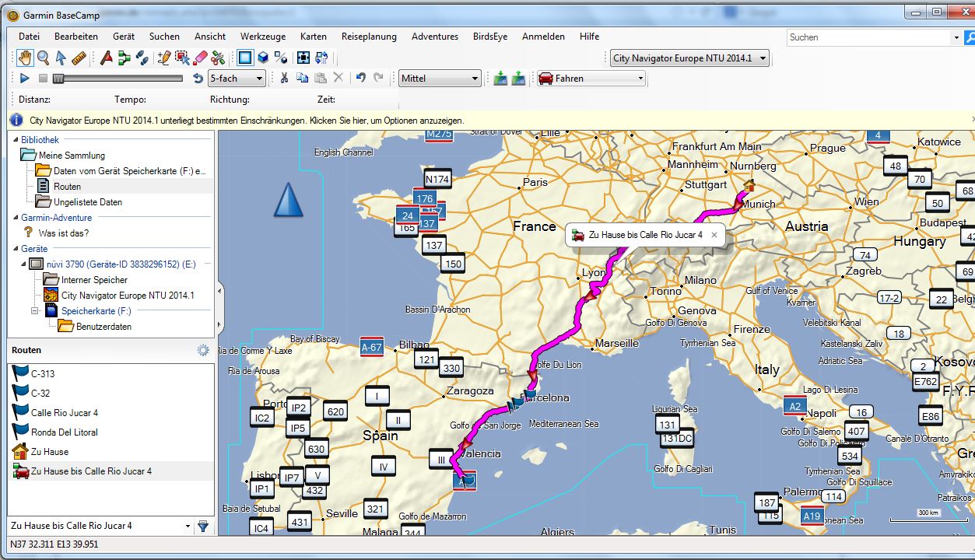The height and width of the screenshot is (560, 975).
Task: Collapse the Geräte section
Action: coord(16,249)
